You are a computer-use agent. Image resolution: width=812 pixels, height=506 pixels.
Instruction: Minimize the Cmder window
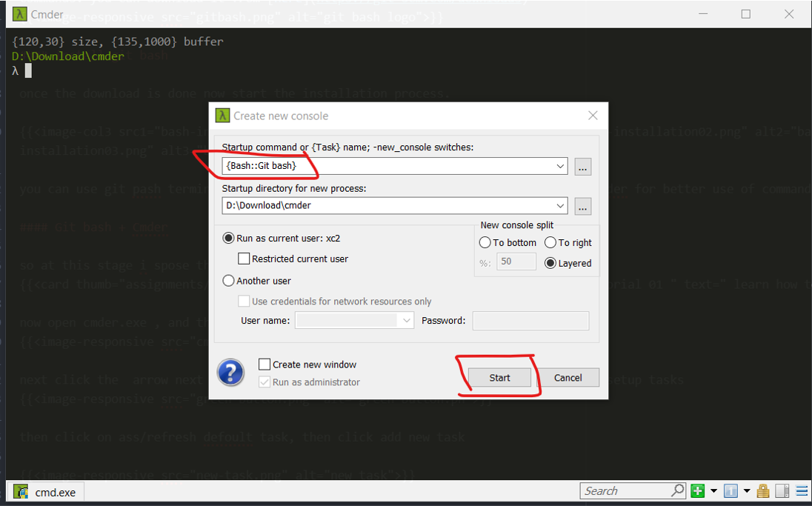click(x=702, y=14)
